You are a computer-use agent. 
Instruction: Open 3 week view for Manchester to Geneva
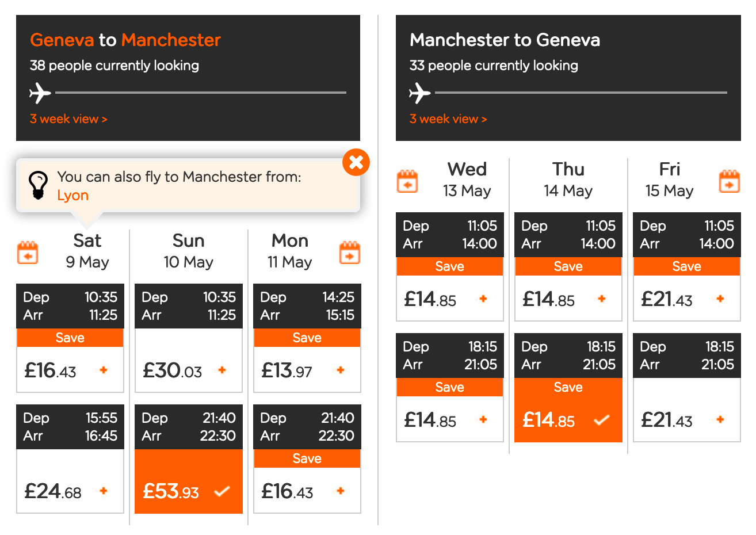pyautogui.click(x=448, y=119)
